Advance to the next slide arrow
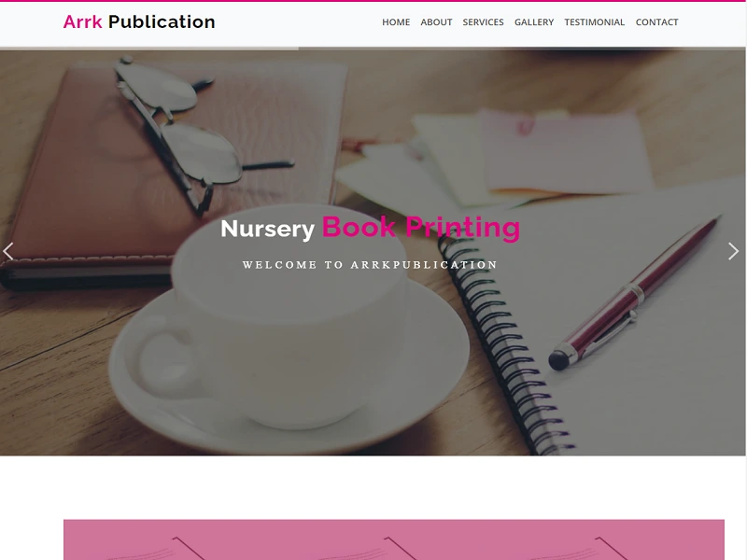Image resolution: width=747 pixels, height=560 pixels. (x=733, y=251)
